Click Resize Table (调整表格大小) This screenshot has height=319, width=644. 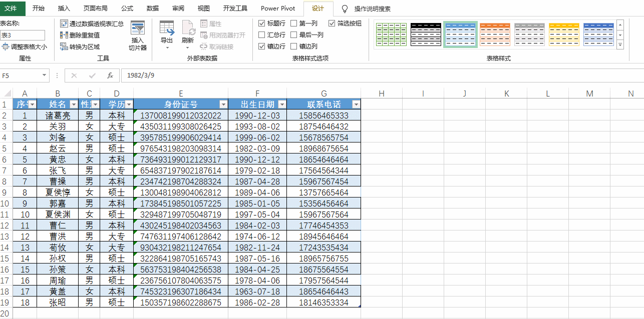click(24, 46)
